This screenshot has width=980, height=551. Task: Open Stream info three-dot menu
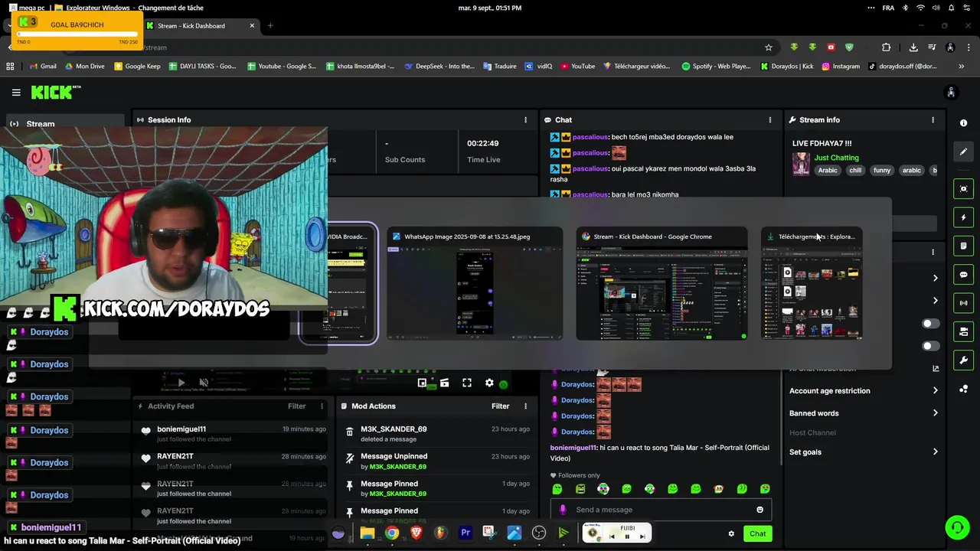933,120
